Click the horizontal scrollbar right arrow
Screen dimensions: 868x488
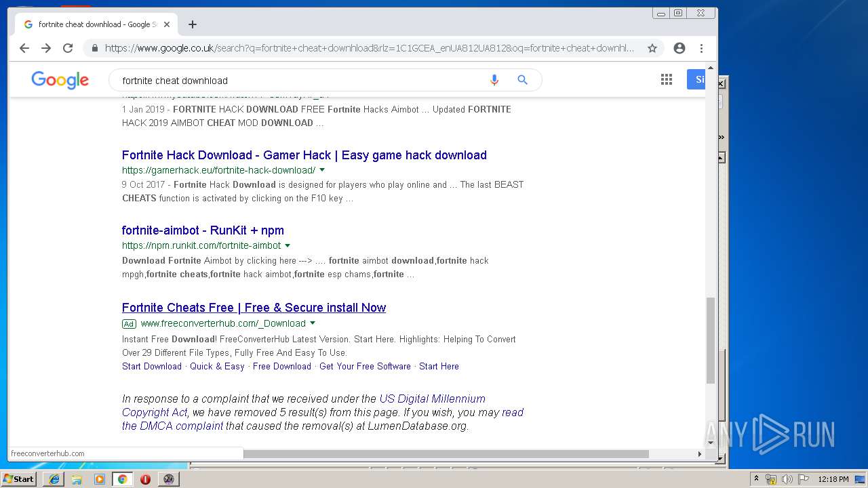(x=700, y=453)
